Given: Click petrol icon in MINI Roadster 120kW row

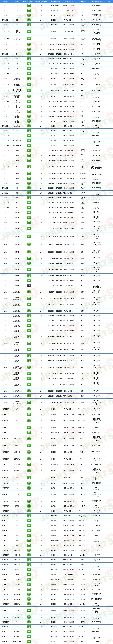Looking at the screenshot, I should coord(29,391).
